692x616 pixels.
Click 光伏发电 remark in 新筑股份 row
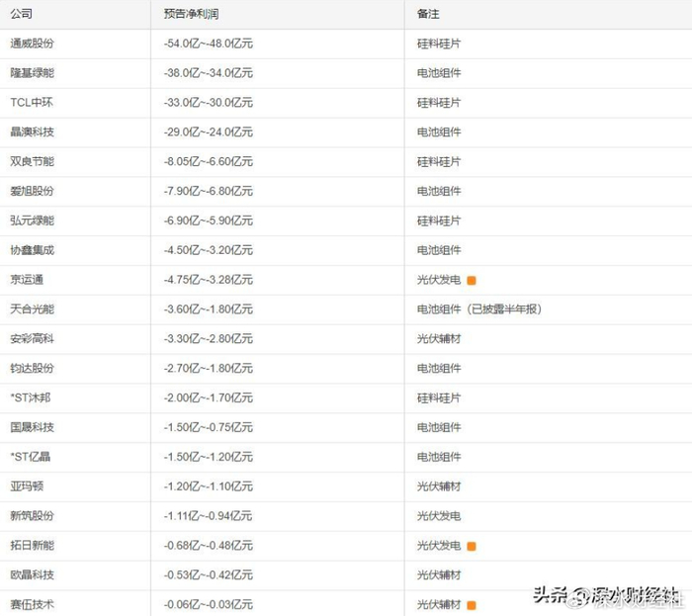(439, 516)
